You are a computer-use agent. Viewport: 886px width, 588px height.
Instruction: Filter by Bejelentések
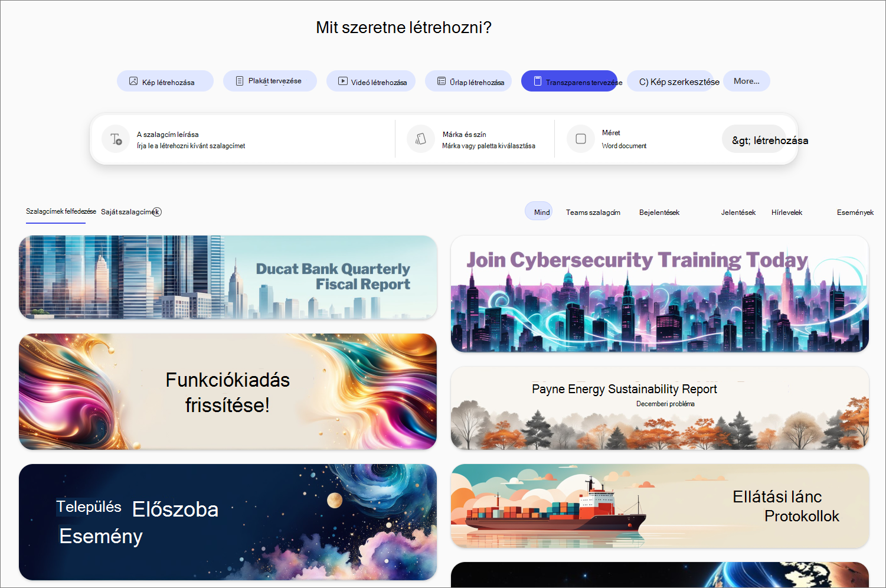[x=659, y=213]
